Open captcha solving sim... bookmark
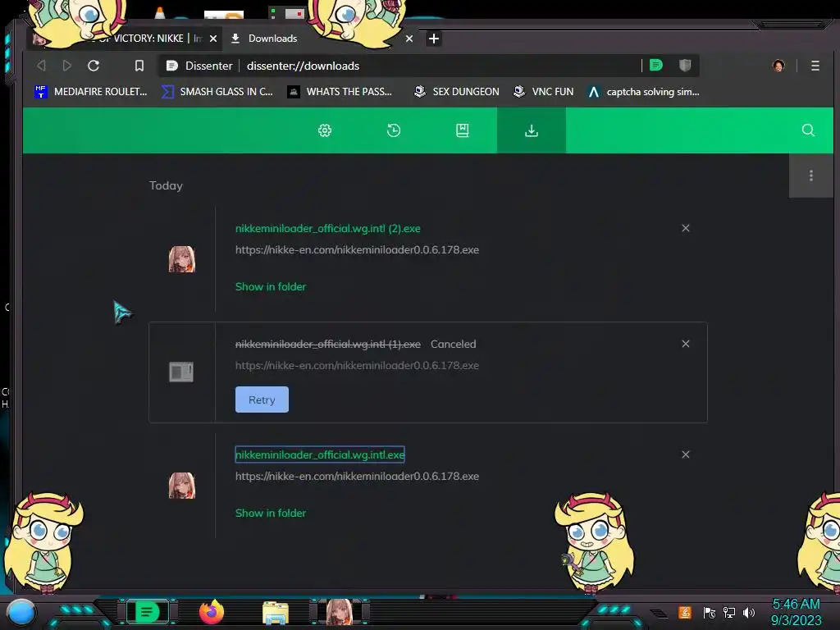This screenshot has width=840, height=630. (x=643, y=92)
